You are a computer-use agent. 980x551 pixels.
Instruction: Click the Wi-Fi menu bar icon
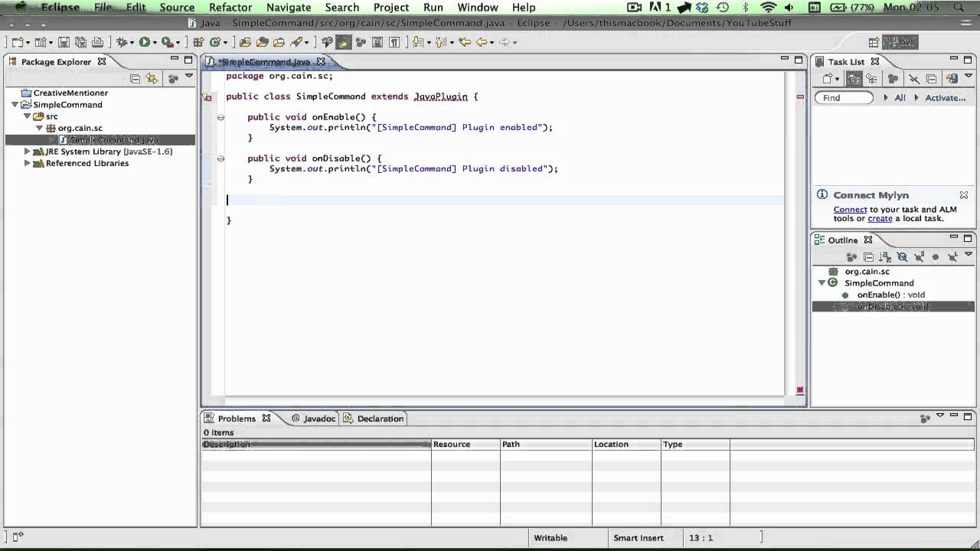click(769, 7)
